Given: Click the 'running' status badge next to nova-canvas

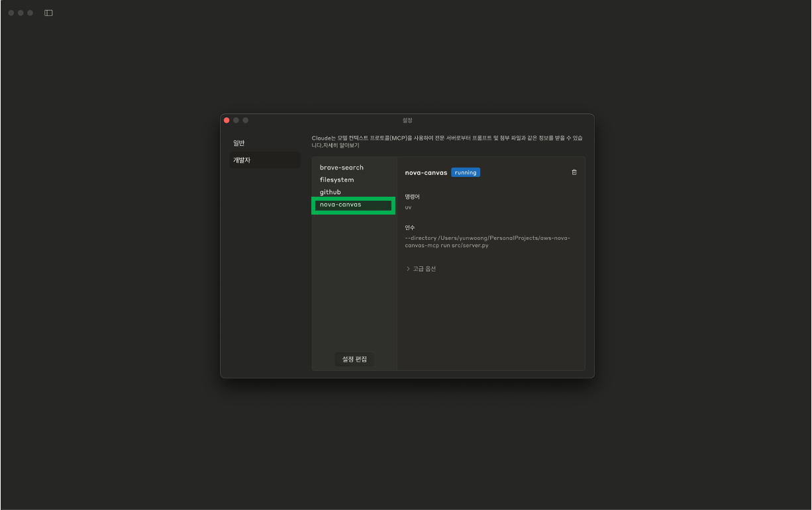Looking at the screenshot, I should click(466, 172).
